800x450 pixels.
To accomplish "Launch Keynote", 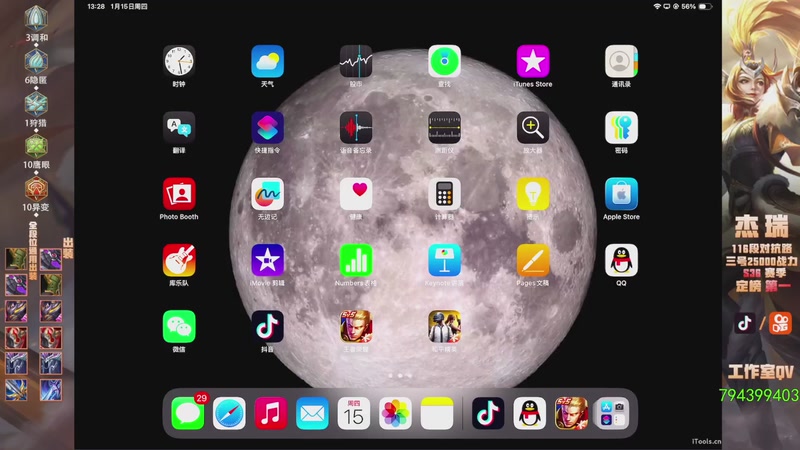I will click(444, 260).
